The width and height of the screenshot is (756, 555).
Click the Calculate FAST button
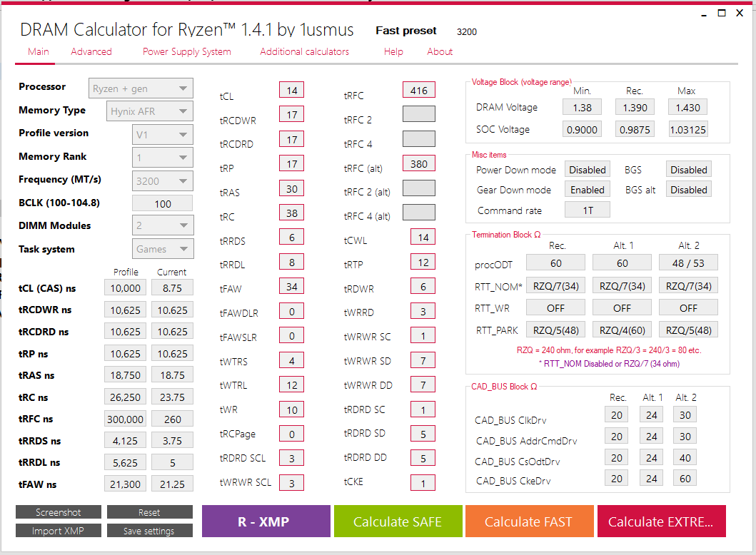click(530, 521)
